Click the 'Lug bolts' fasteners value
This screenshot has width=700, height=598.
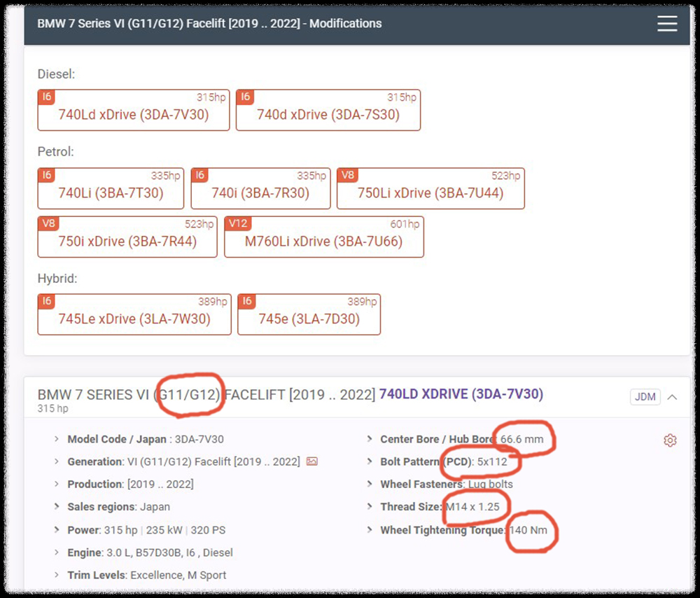pyautogui.click(x=490, y=484)
